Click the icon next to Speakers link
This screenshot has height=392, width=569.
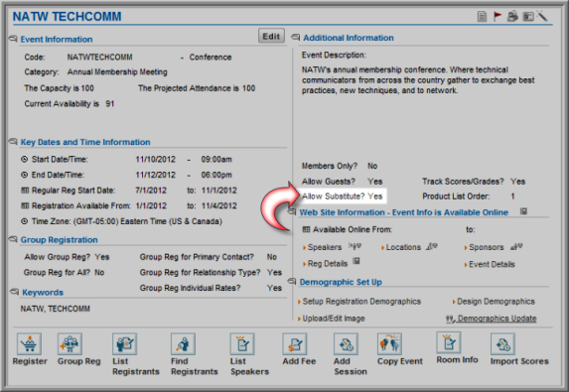[355, 246]
